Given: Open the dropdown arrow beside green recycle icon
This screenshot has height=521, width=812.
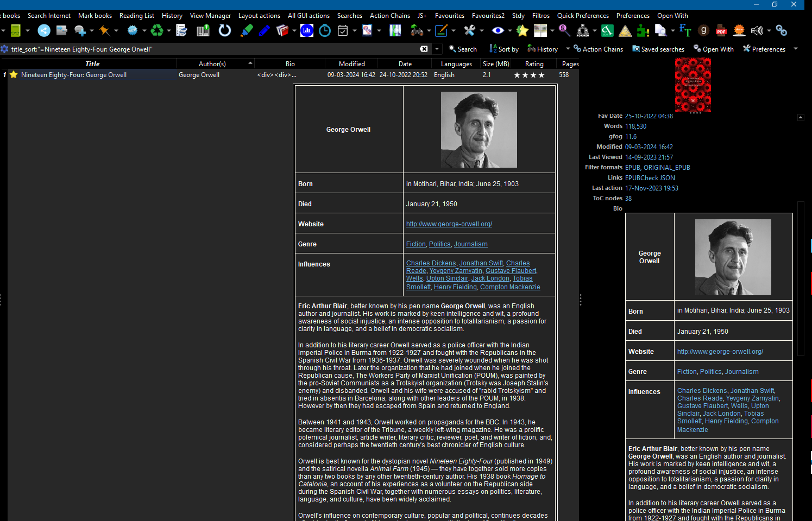Looking at the screenshot, I should click(x=169, y=31).
